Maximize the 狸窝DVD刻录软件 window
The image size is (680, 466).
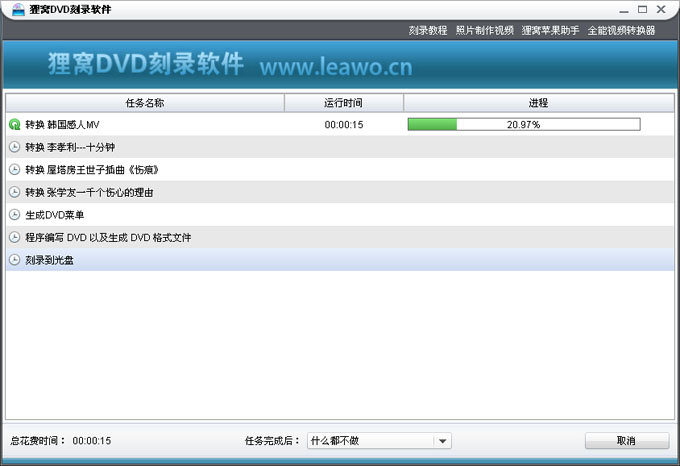(642, 10)
